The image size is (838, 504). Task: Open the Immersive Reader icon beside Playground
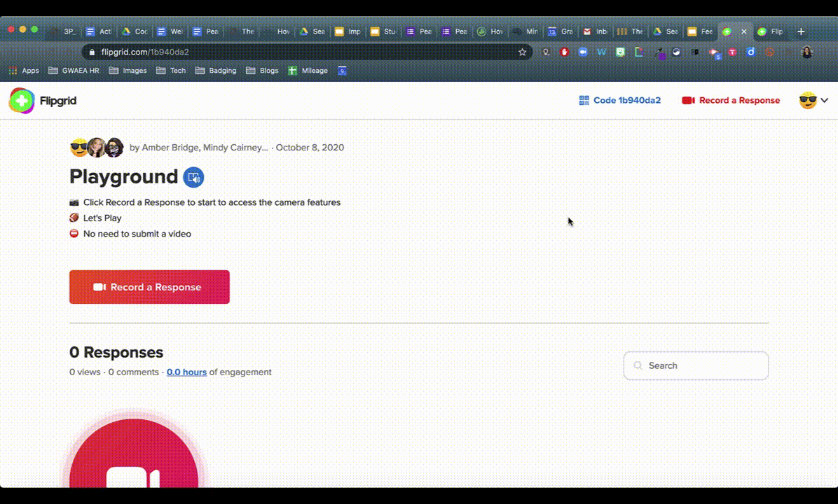[193, 177]
